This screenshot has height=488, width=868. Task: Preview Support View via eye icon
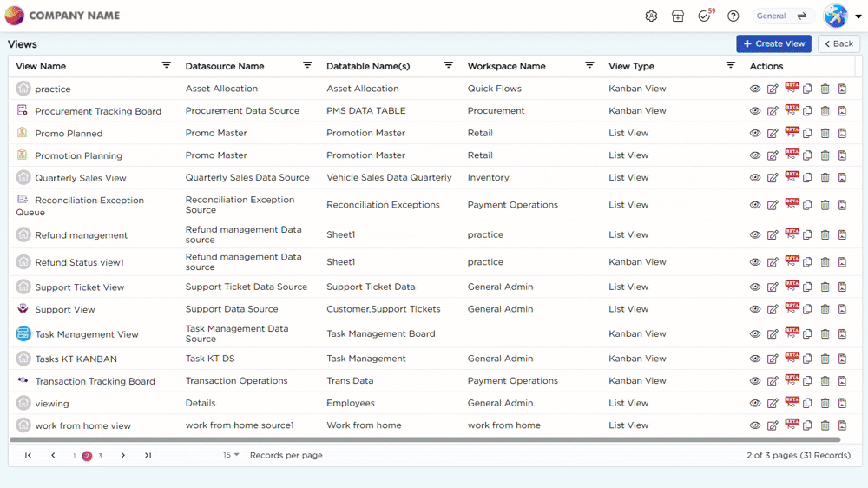coord(755,309)
